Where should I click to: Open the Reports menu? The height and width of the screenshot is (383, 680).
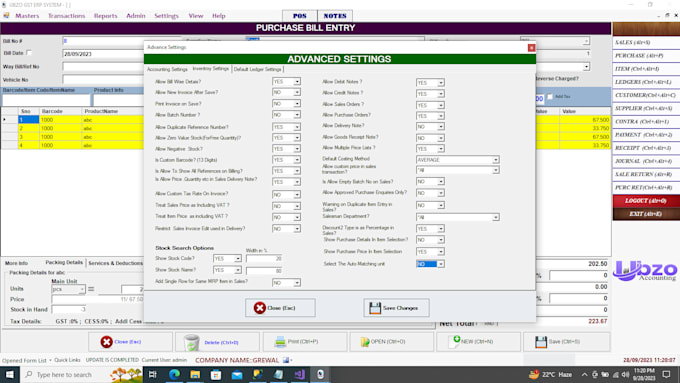105,16
